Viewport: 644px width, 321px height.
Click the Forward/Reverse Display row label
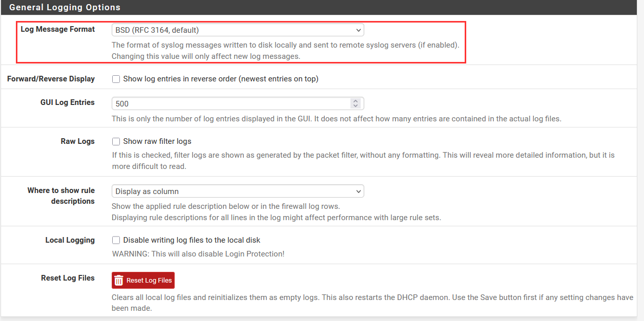pyautogui.click(x=51, y=79)
